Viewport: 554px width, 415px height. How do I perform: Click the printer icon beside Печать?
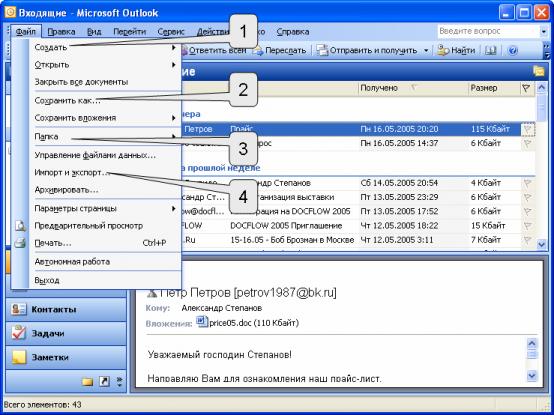(20, 243)
